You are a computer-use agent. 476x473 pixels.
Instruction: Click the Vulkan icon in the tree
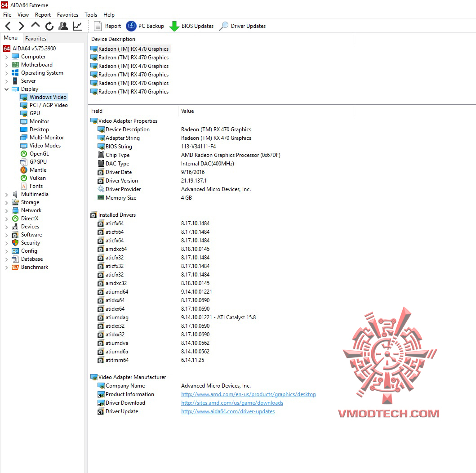[x=24, y=178]
